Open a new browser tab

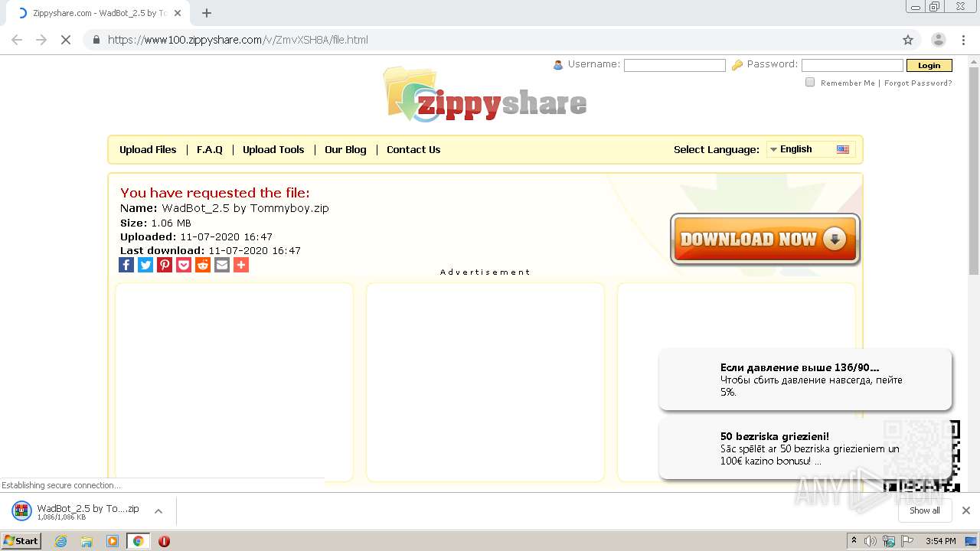pos(207,13)
